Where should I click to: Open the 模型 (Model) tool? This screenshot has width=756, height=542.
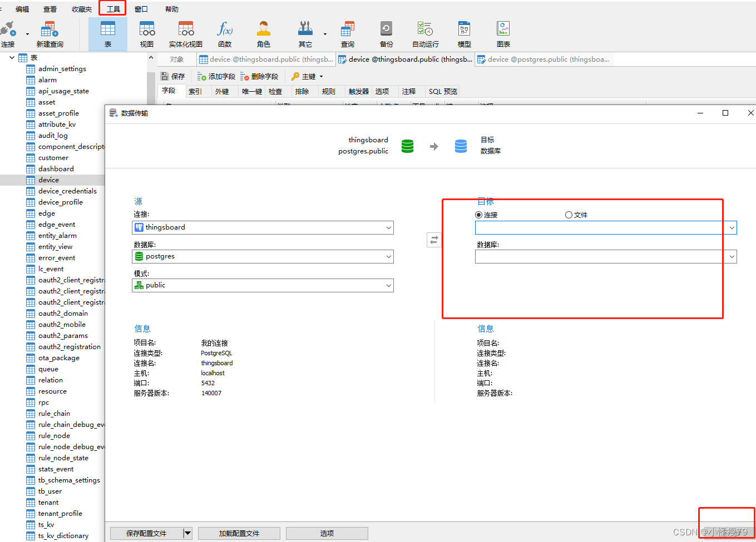(464, 32)
